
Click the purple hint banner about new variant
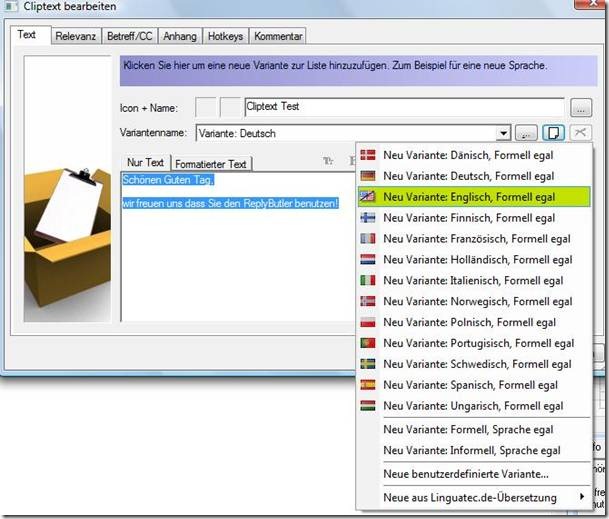coord(358,70)
